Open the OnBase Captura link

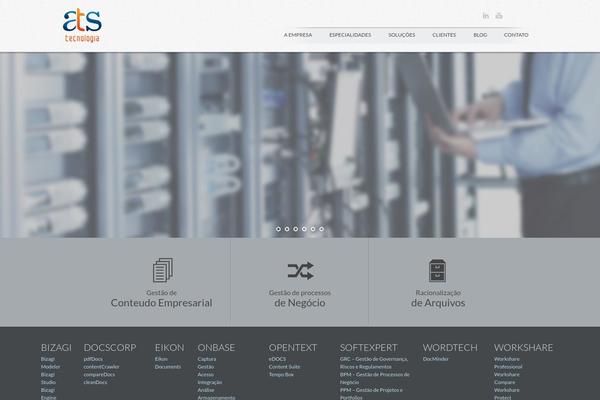(207, 359)
